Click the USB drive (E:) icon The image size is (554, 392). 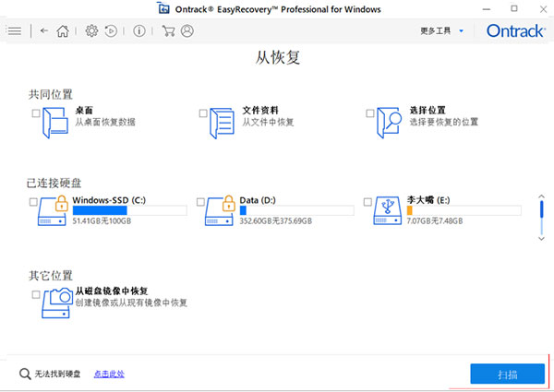coord(388,211)
